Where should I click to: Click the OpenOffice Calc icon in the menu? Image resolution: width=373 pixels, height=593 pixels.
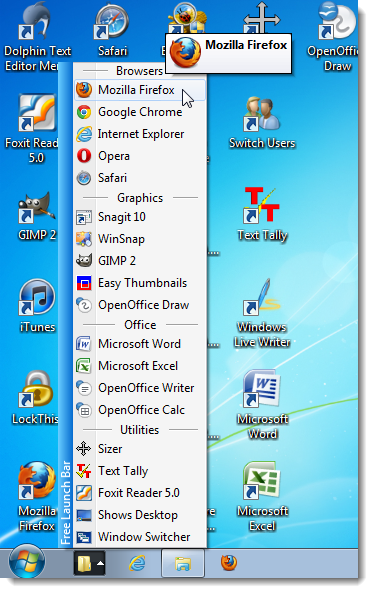pyautogui.click(x=84, y=410)
